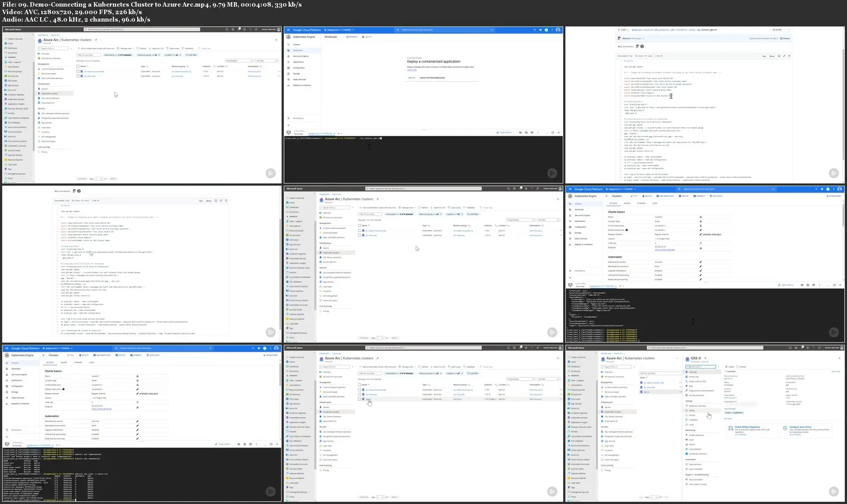Open Extensions (preview) icon in the GKE-0 menu

687,406
